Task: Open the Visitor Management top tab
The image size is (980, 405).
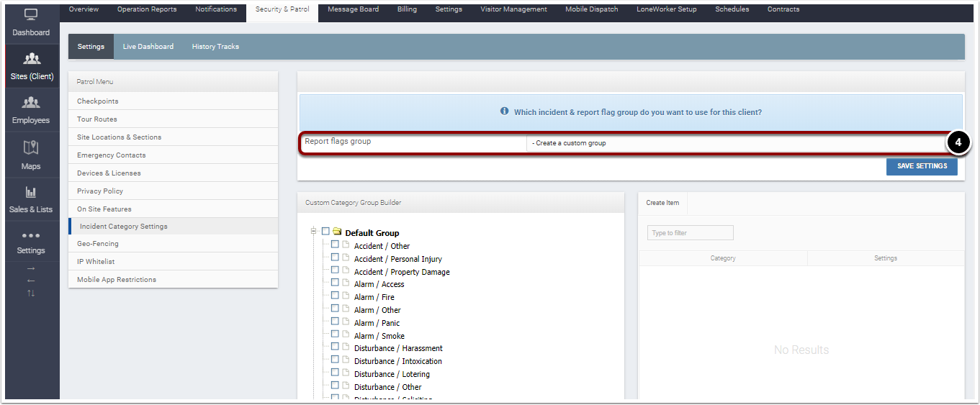Action: point(513,9)
